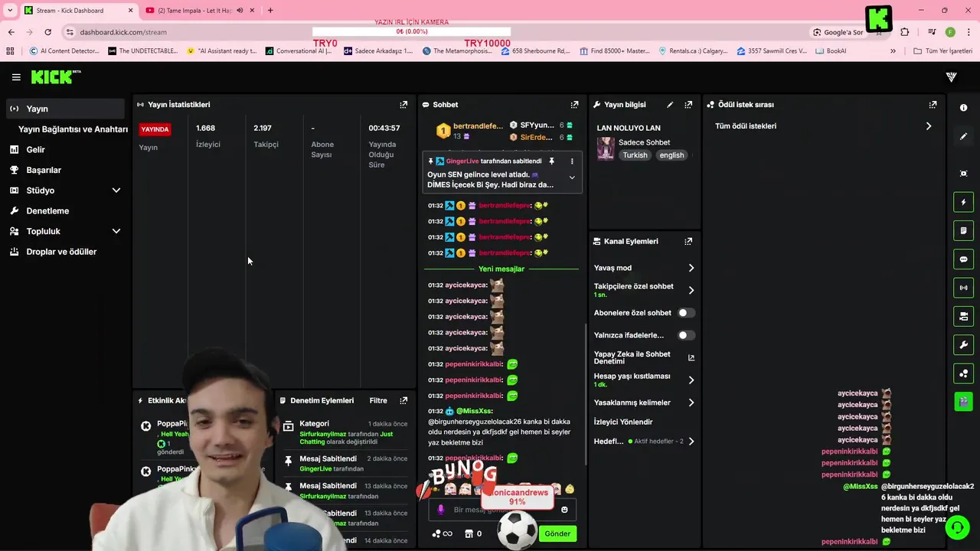The image size is (980, 551).
Task: Edit stream info with pencil in Yayın bilgisi
Action: [670, 105]
